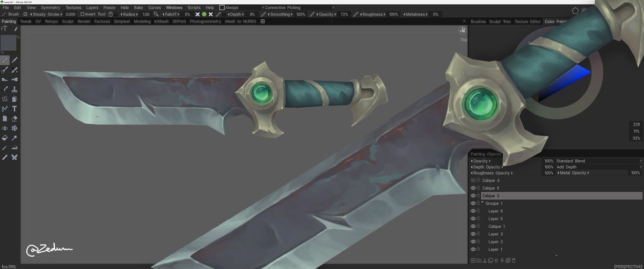Viewport: 644px width, 269px height.
Task: Pick the stamp clone tool
Action: (15, 89)
